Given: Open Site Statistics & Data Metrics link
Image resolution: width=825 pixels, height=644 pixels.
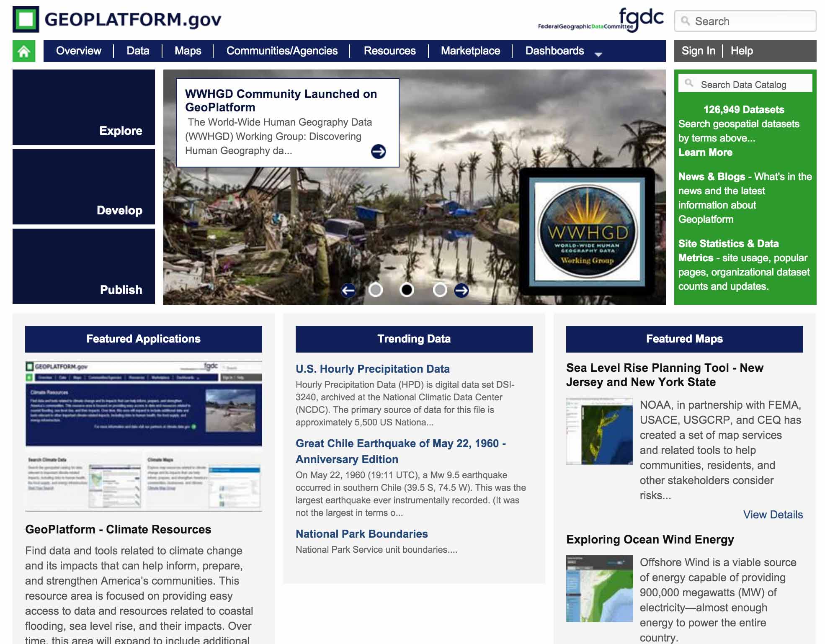Looking at the screenshot, I should (x=729, y=250).
